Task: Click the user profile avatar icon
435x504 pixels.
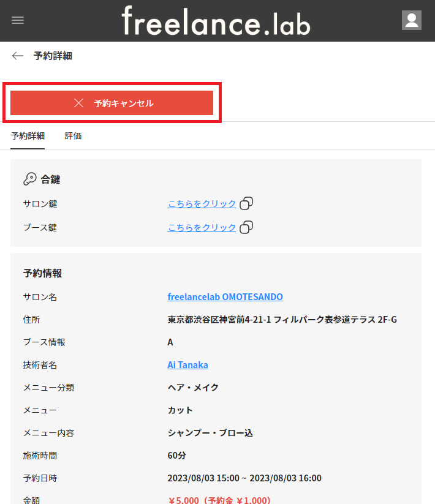Action: [x=411, y=20]
